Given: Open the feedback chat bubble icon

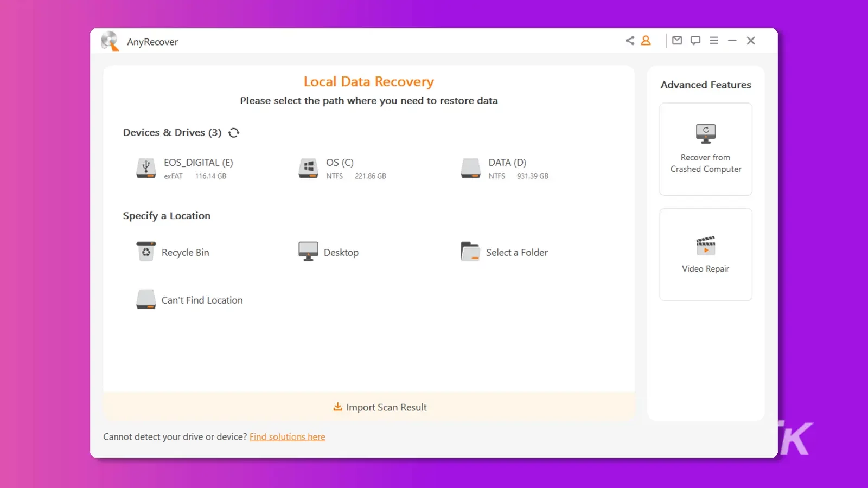Looking at the screenshot, I should 695,41.
